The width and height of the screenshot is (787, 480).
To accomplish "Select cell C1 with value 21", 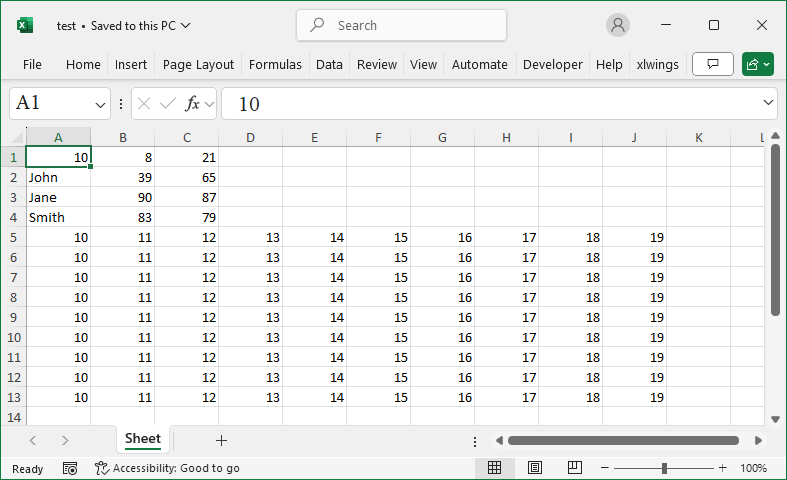I will 187,157.
